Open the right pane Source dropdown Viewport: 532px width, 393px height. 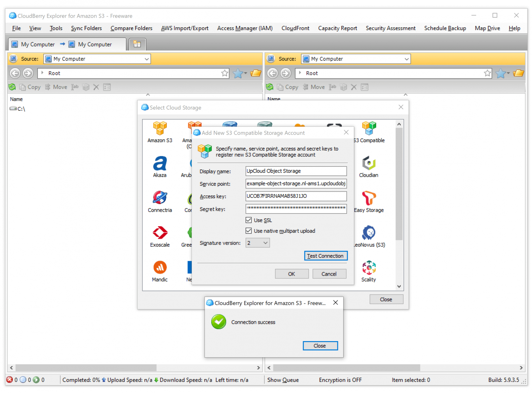pyautogui.click(x=356, y=59)
